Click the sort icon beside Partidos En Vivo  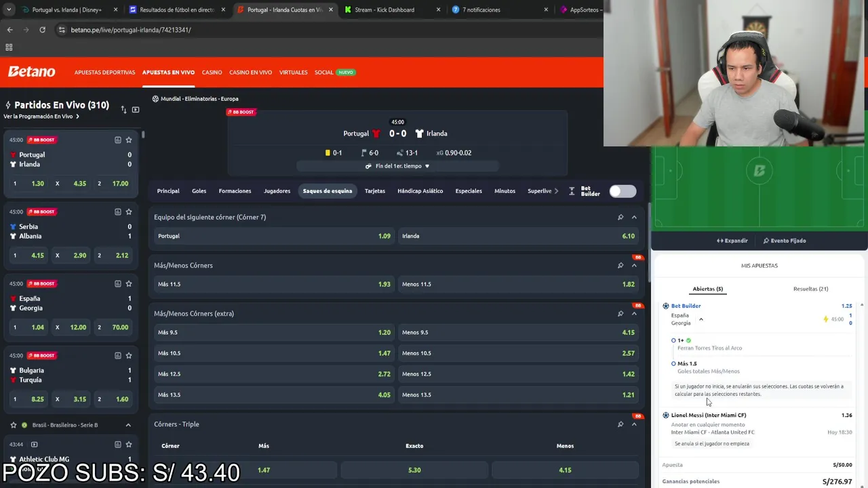click(123, 109)
